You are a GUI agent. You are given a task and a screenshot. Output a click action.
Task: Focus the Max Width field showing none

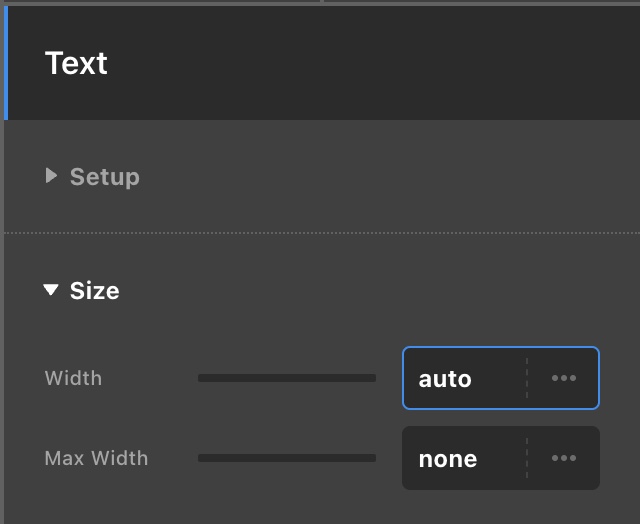pos(460,459)
